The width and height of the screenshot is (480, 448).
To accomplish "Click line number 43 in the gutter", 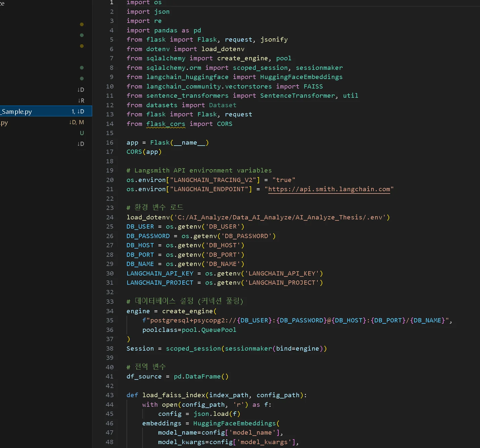I will pos(110,395).
